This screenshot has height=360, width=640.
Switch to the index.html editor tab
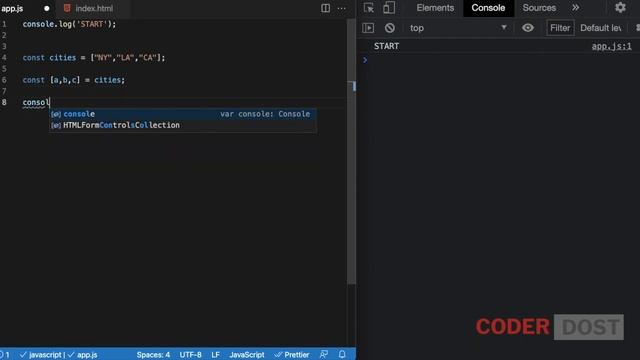(94, 8)
